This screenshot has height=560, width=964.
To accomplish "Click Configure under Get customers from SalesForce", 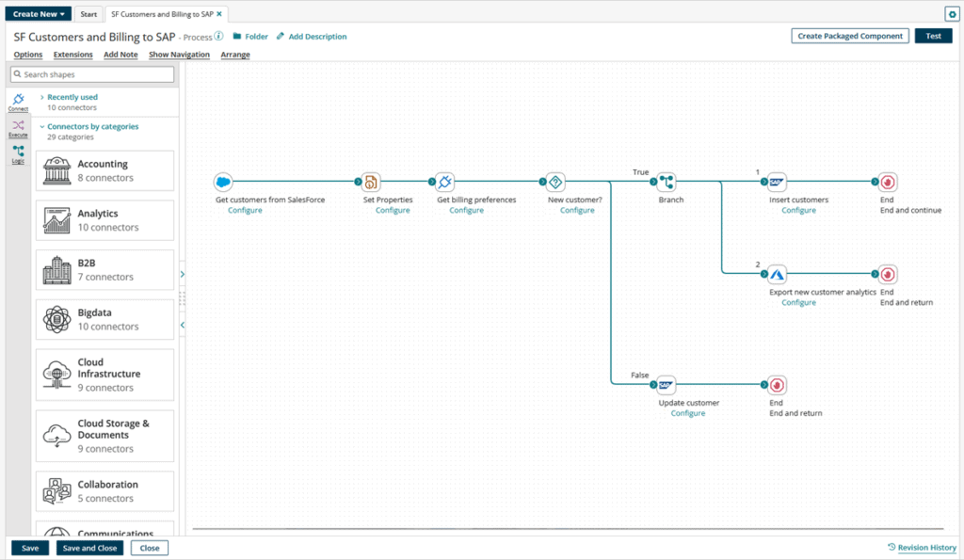I will [x=246, y=210].
